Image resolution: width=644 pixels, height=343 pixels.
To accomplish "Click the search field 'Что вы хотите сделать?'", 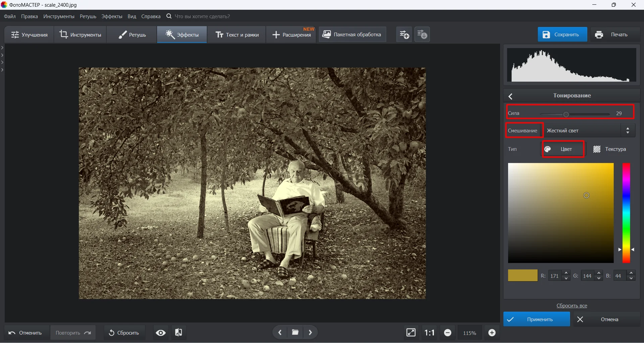I will click(x=202, y=16).
